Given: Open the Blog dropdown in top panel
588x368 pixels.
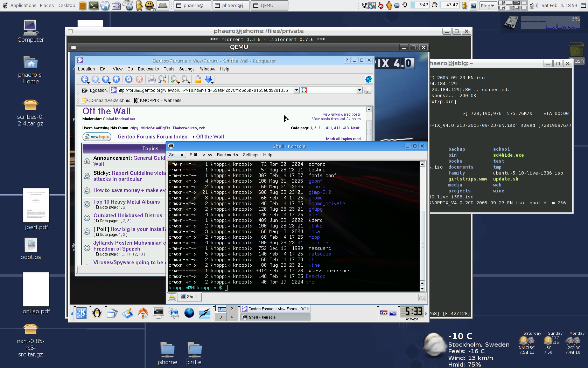Looking at the screenshot, I should 488,5.
